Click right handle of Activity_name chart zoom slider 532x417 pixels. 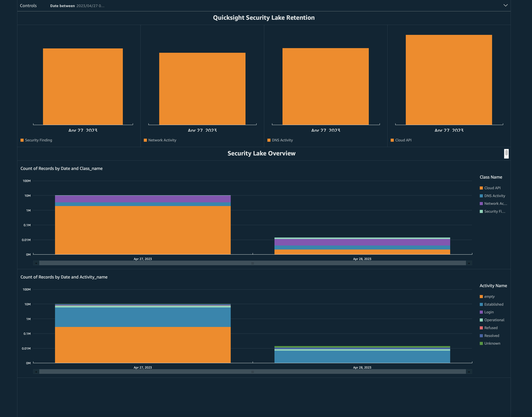(x=469, y=372)
